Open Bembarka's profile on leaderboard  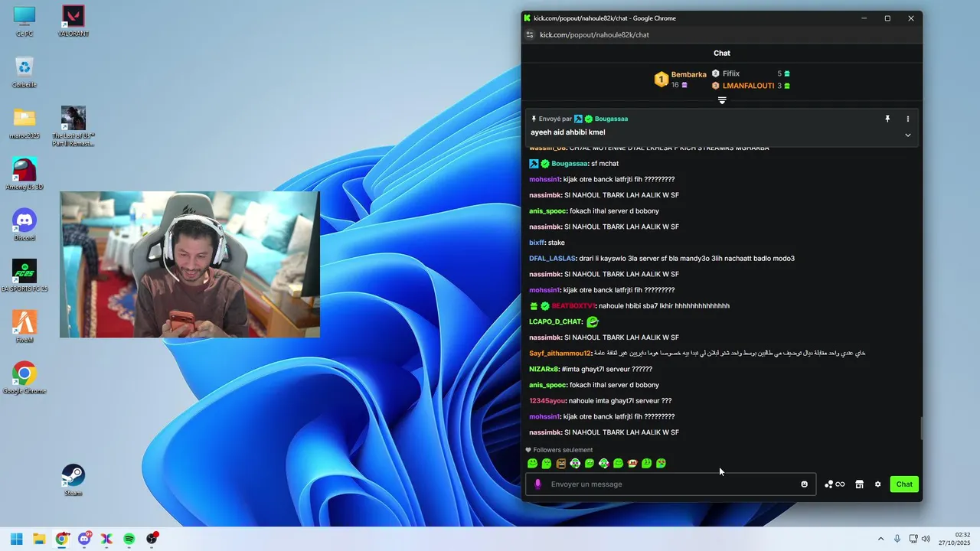pos(688,74)
